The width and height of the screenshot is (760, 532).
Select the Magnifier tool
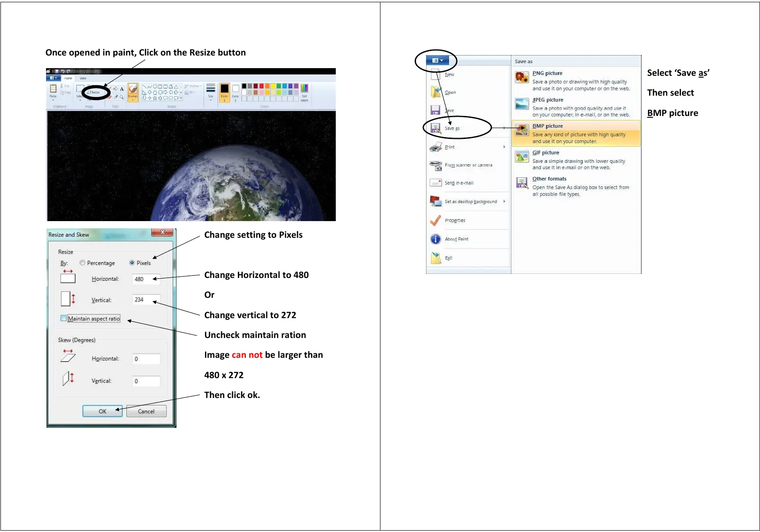(x=121, y=97)
